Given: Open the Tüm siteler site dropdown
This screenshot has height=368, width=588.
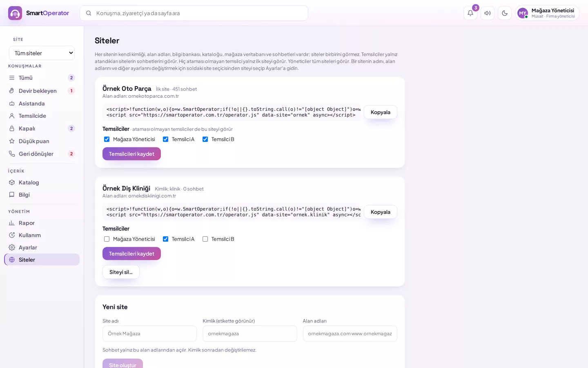Looking at the screenshot, I should pyautogui.click(x=42, y=53).
